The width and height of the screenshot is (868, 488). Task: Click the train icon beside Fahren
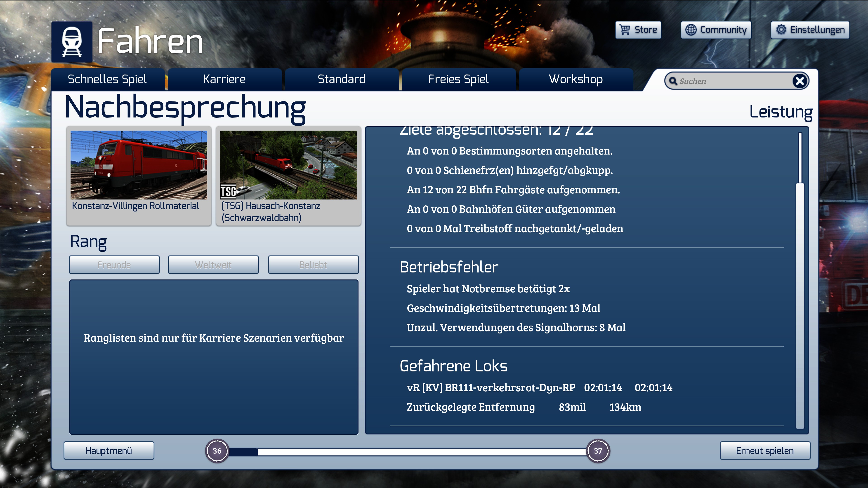pos(72,42)
